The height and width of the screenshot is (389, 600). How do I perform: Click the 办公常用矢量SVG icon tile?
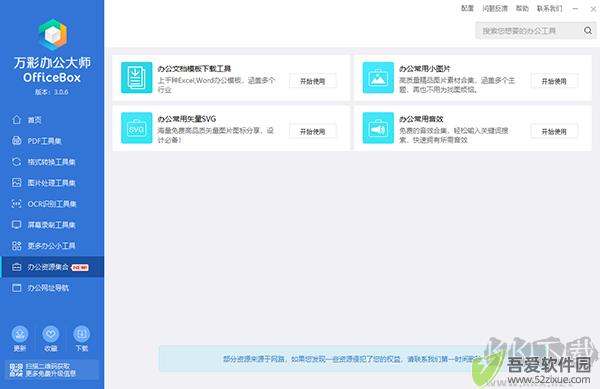pyautogui.click(x=137, y=128)
